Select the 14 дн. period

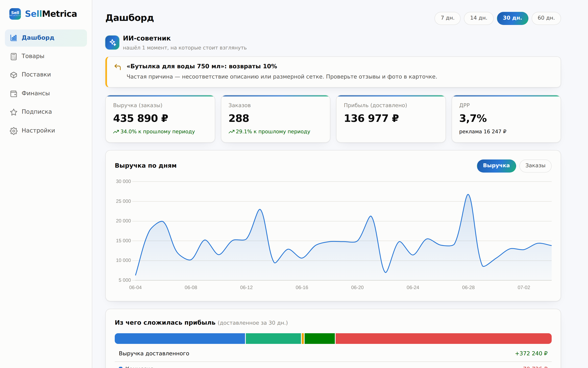coord(478,18)
